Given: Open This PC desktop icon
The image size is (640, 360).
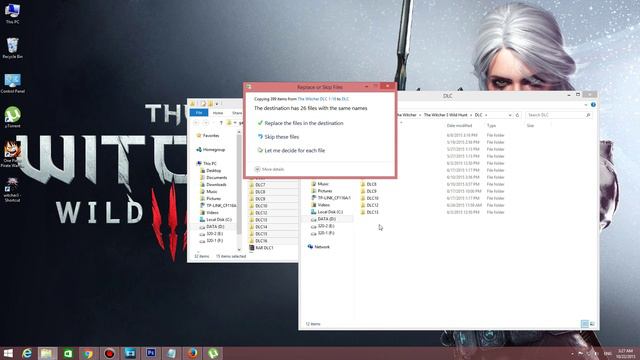Looking at the screenshot, I should (12, 13).
